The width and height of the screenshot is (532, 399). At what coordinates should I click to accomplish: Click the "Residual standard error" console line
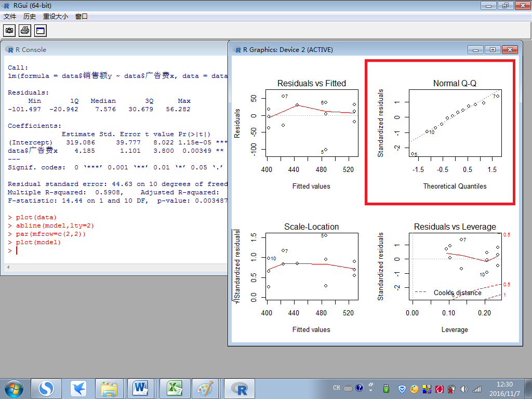(117, 184)
